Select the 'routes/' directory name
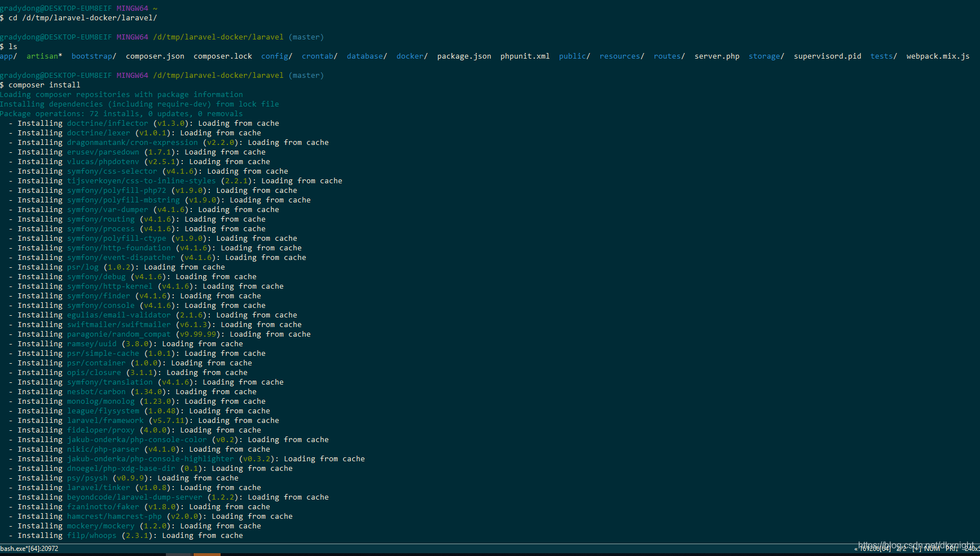Viewport: 980px width, 556px height. pyautogui.click(x=670, y=56)
